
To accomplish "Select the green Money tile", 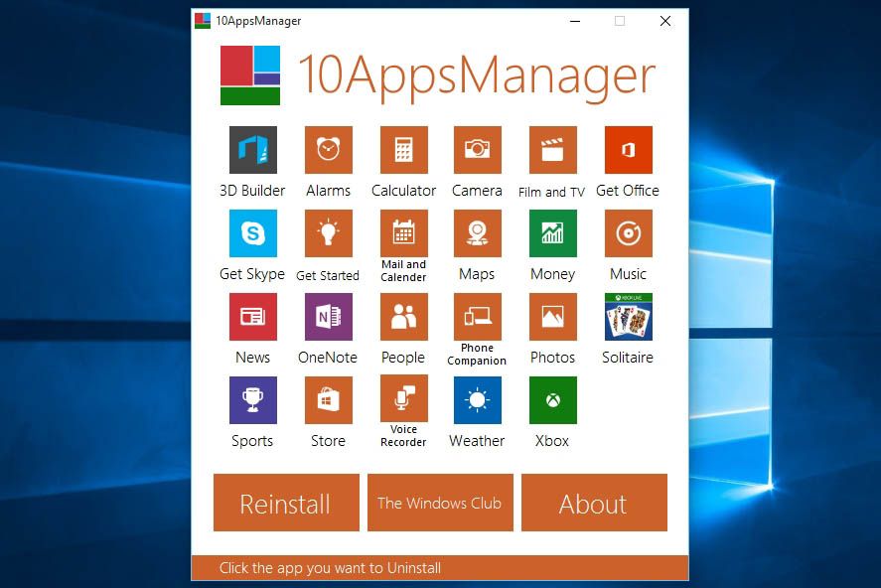I will pyautogui.click(x=553, y=233).
